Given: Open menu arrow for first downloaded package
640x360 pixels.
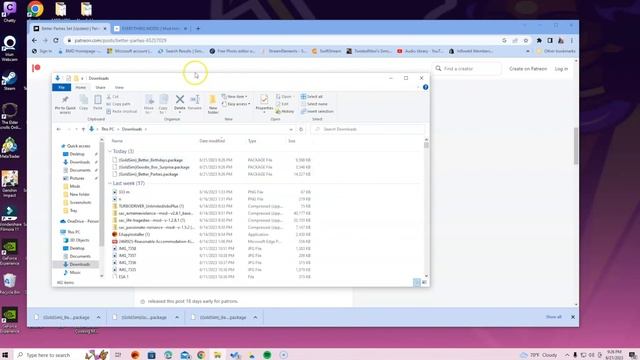Looking at the screenshot, I should click(98, 317).
